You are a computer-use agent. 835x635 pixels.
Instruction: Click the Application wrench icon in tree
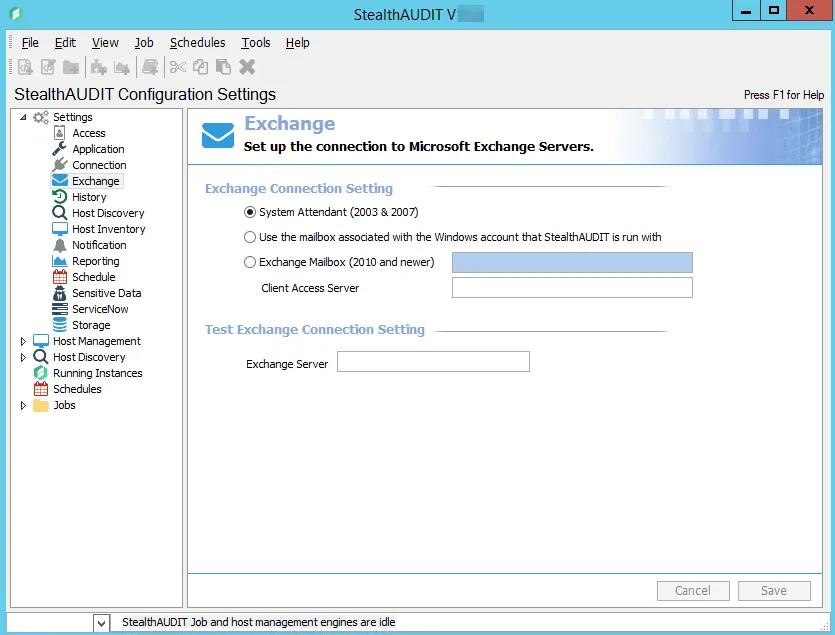click(x=60, y=149)
